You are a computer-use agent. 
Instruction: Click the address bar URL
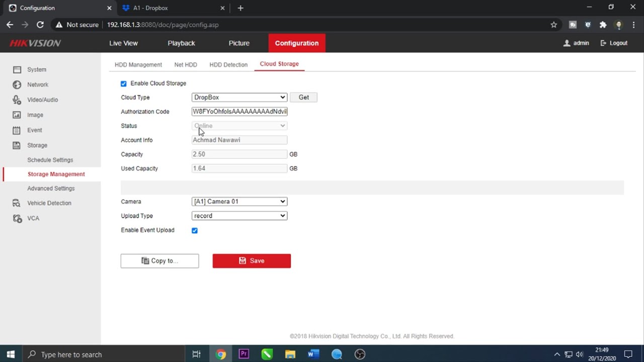point(163,25)
